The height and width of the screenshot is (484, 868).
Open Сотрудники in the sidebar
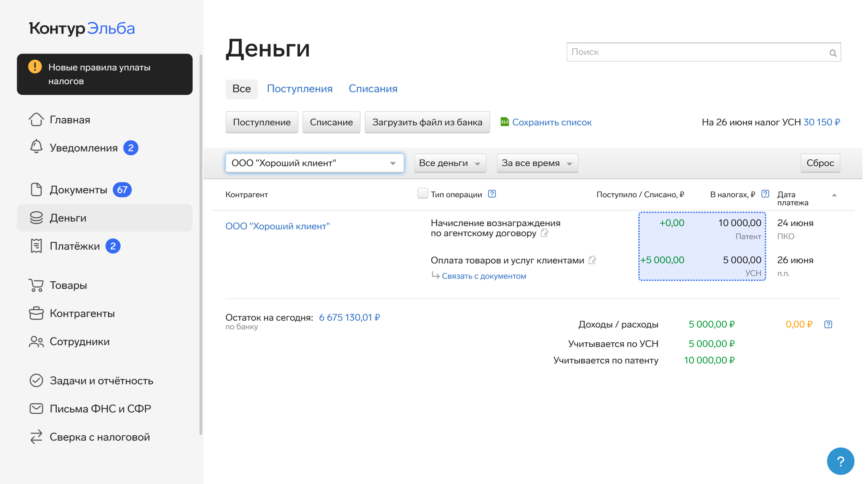click(105, 342)
